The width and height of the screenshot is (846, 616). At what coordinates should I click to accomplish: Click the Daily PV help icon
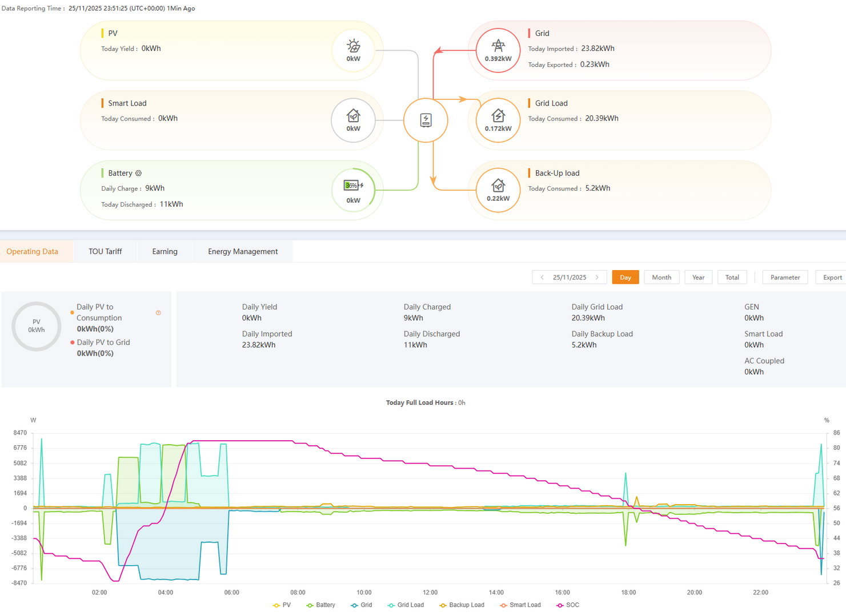click(x=158, y=313)
